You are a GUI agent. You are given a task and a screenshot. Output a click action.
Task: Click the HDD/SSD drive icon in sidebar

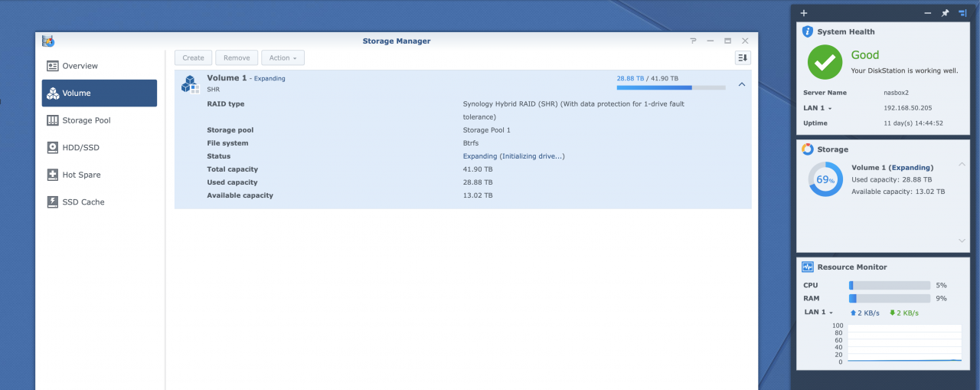53,148
